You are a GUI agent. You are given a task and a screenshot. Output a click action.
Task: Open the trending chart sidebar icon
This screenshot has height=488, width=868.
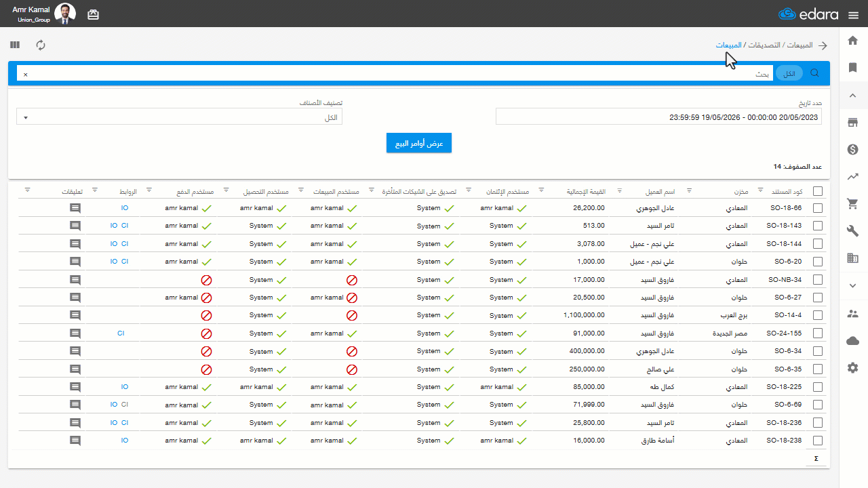click(853, 176)
